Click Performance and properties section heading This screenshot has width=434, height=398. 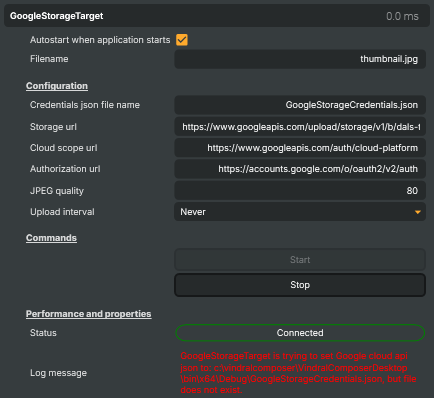89,314
